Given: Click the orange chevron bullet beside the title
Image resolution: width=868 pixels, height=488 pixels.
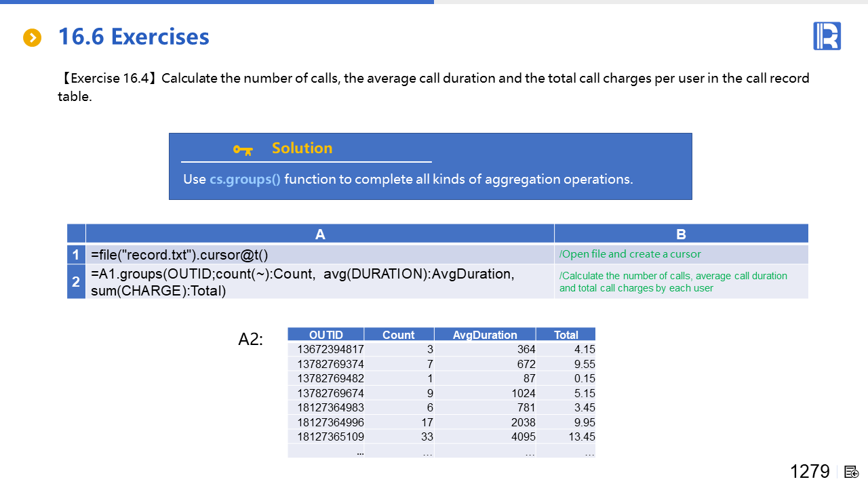Looking at the screenshot, I should point(33,38).
